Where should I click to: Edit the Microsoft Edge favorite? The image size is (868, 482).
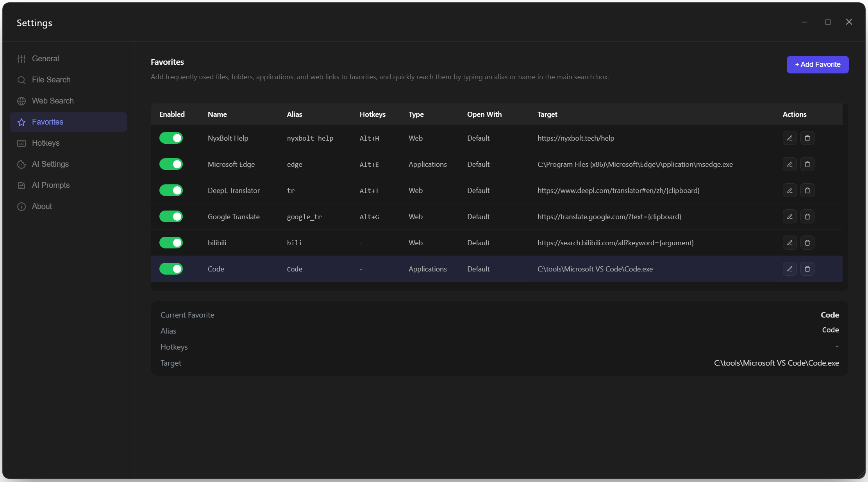pyautogui.click(x=789, y=164)
